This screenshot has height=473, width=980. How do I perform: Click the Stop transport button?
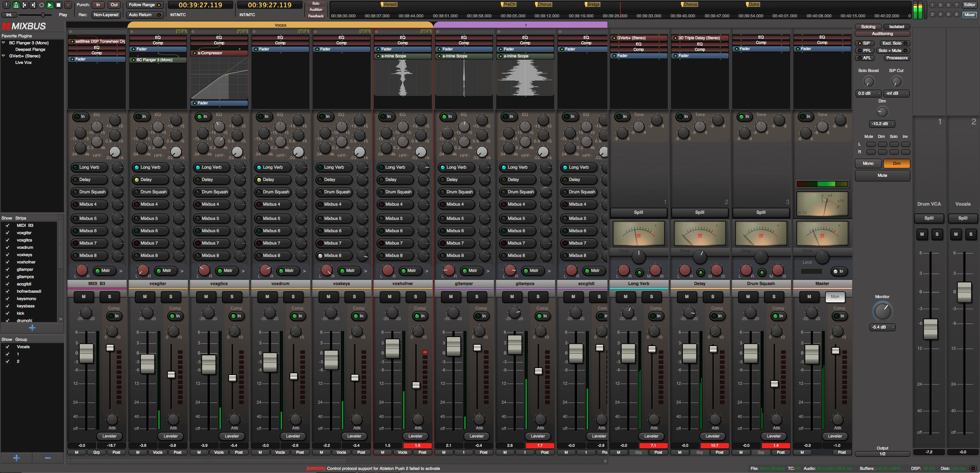pyautogui.click(x=59, y=5)
